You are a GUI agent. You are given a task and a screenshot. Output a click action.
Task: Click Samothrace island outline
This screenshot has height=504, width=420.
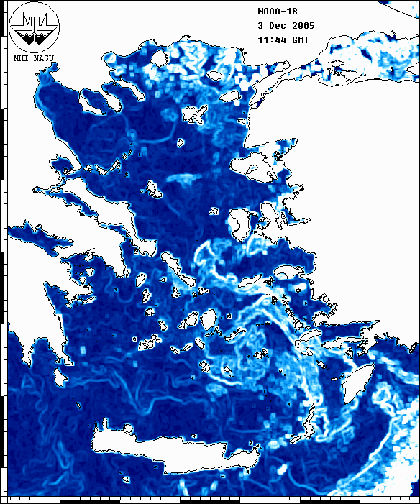click(x=215, y=75)
